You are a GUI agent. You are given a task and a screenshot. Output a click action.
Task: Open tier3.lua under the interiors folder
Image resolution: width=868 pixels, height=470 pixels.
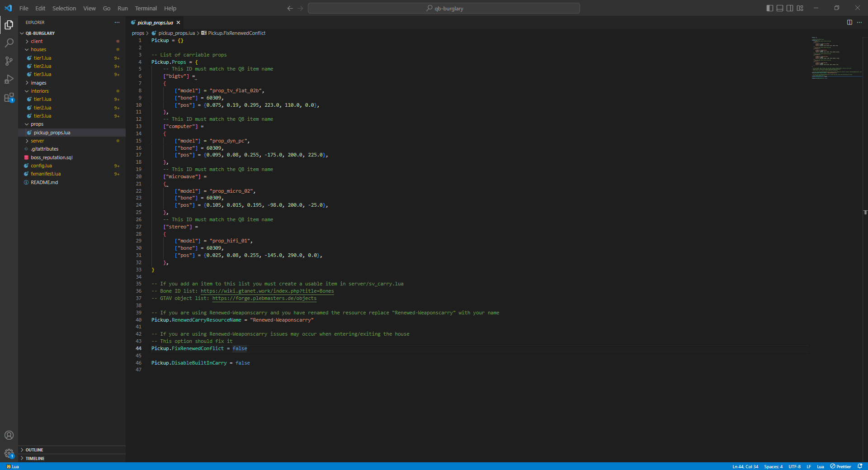pos(72,116)
